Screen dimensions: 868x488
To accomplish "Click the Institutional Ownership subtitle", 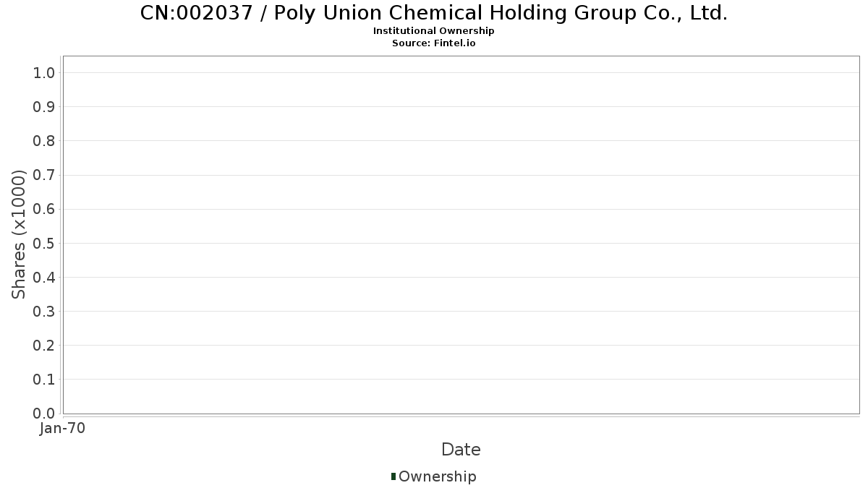I will [434, 31].
